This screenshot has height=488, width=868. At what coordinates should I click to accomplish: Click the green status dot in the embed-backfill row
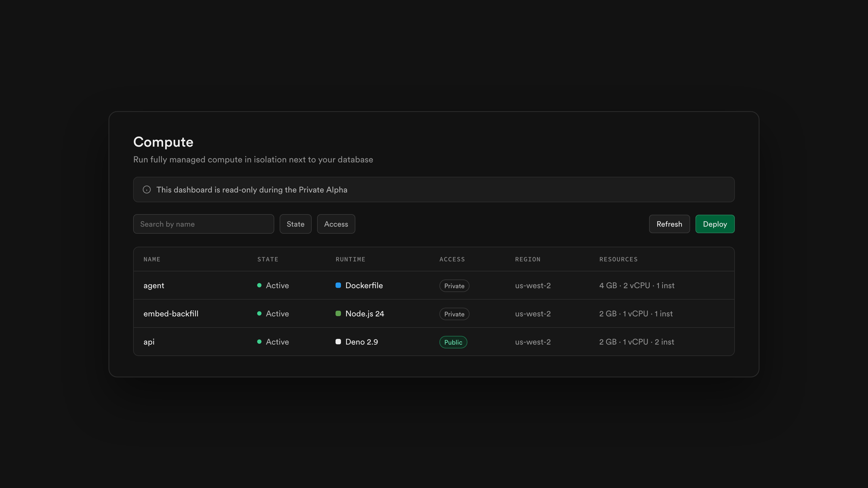point(259,314)
